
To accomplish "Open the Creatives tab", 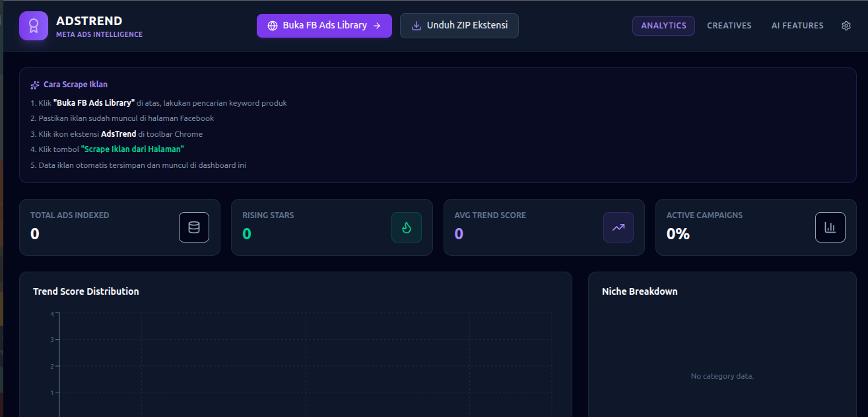I will point(729,26).
